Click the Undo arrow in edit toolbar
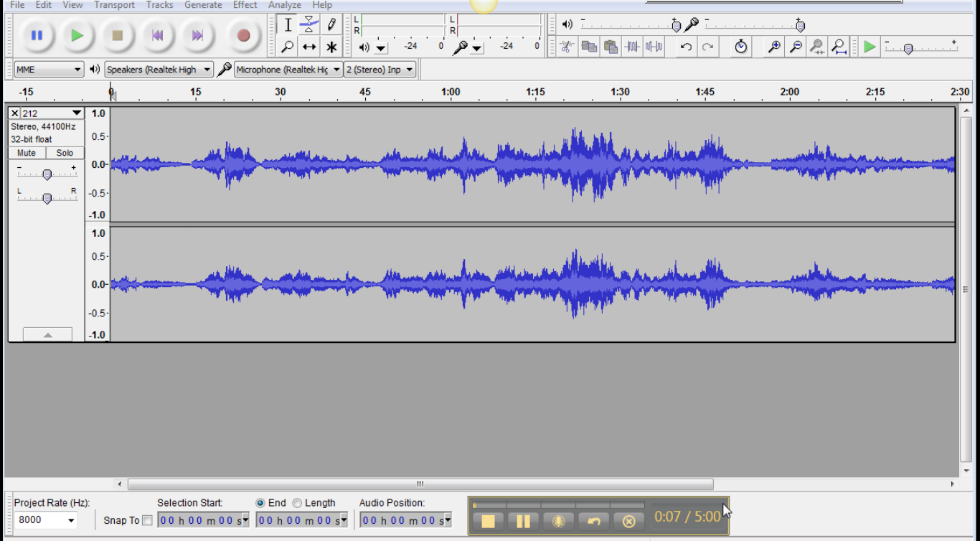 point(686,47)
